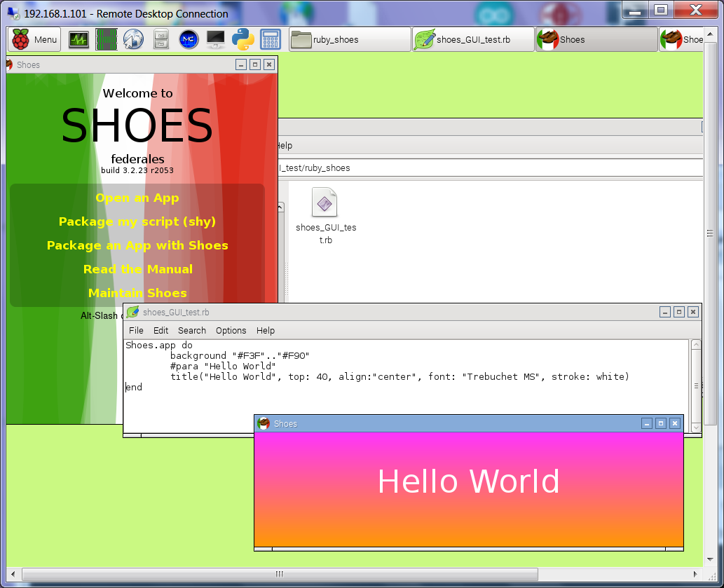Open the Search menu in text editor
Viewport: 724px width, 588px height.
tap(191, 331)
